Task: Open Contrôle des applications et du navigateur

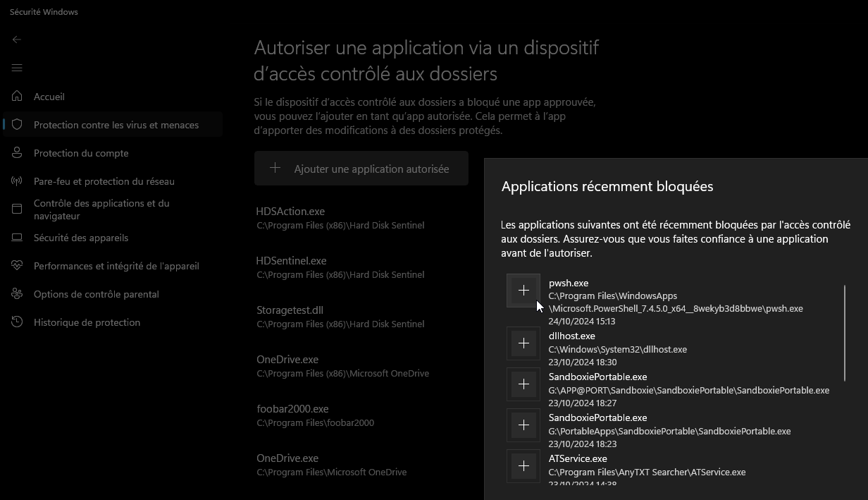Action: point(101,209)
